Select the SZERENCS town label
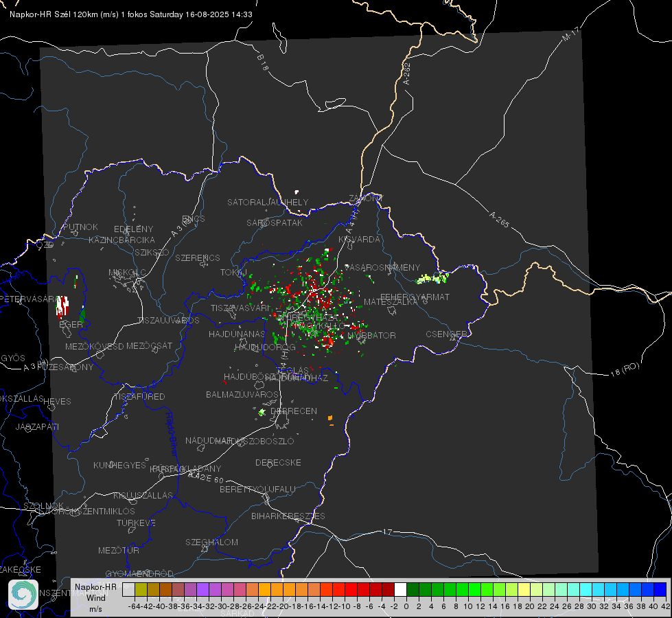Viewport: 672px width, 618px height. point(198,257)
